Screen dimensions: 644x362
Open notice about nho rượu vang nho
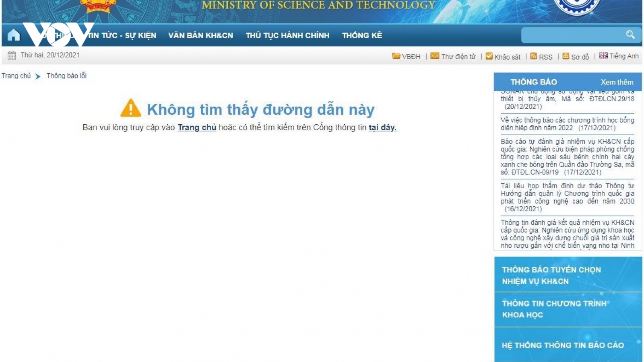coord(567,234)
